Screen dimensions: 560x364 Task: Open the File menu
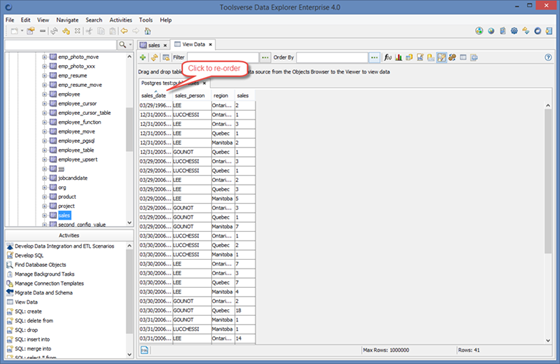click(x=10, y=20)
